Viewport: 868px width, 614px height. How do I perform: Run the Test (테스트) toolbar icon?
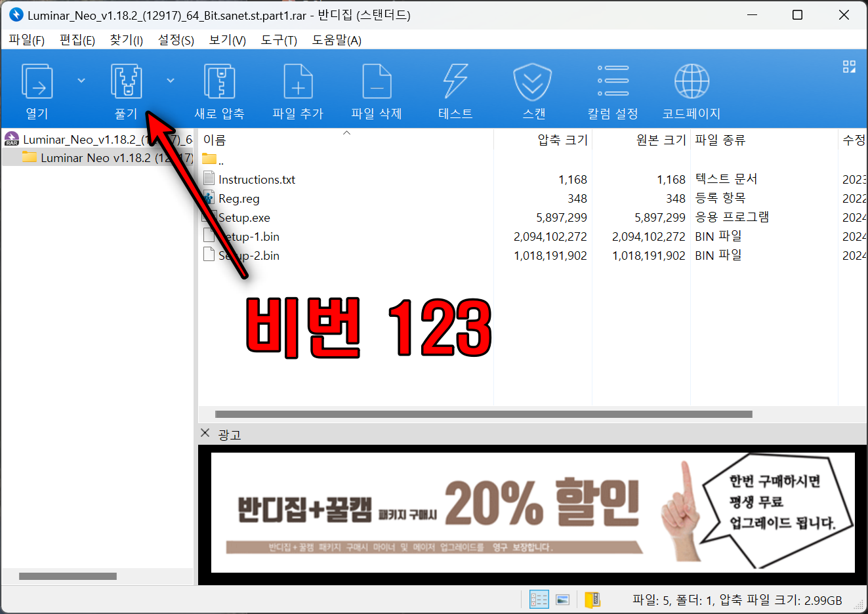point(455,82)
